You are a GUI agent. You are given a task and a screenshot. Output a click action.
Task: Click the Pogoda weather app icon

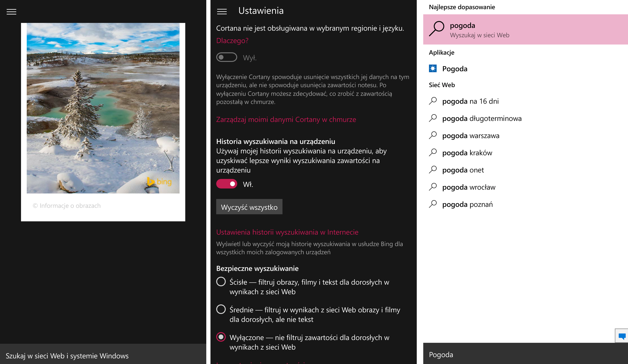tap(433, 69)
